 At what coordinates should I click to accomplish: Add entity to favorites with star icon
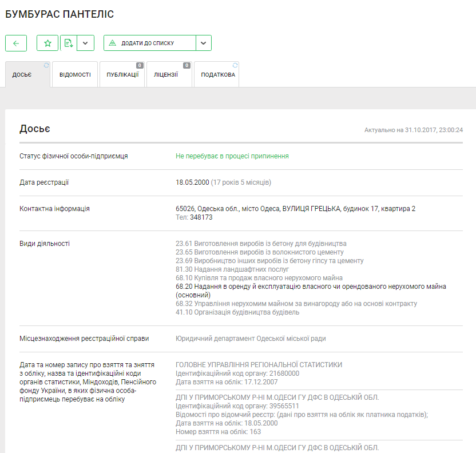(47, 43)
